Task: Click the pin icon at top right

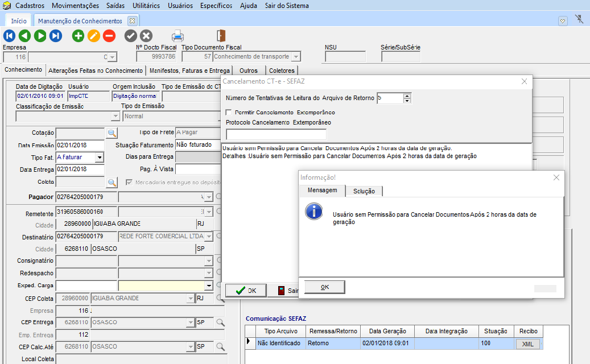Action: (x=579, y=19)
